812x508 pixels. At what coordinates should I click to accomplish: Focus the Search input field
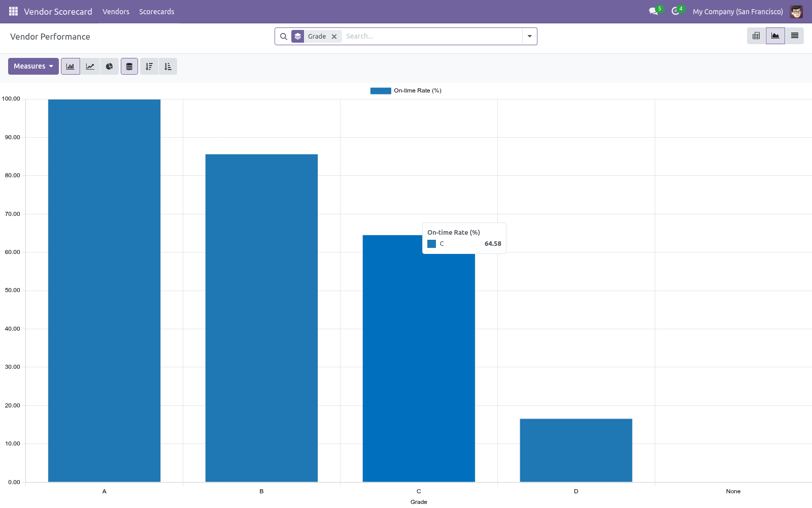pos(432,37)
